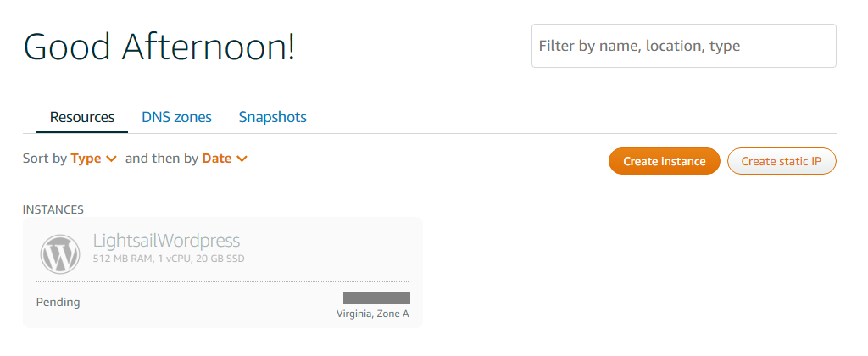Click the Pending status text
Image resolution: width=868 pixels, height=356 pixels.
tap(58, 303)
